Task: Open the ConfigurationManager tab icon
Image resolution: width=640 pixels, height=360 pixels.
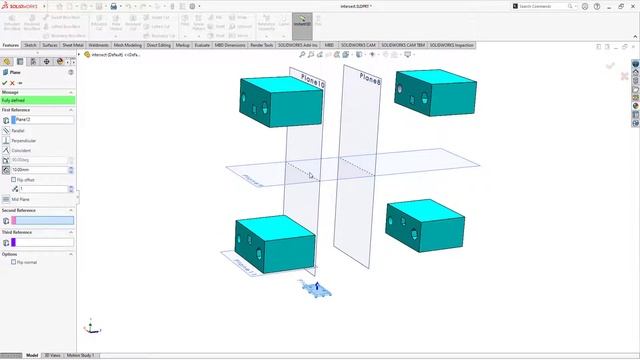Action: click(x=33, y=62)
